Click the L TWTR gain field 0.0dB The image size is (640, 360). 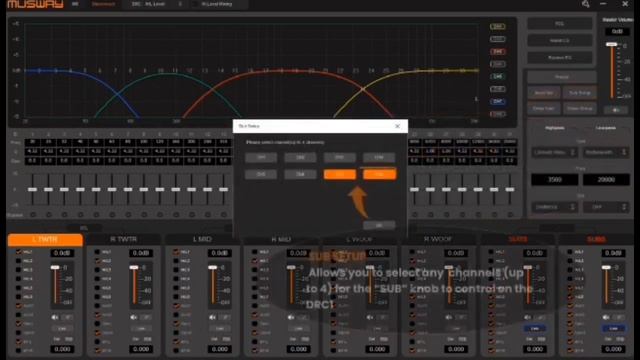[x=62, y=253]
